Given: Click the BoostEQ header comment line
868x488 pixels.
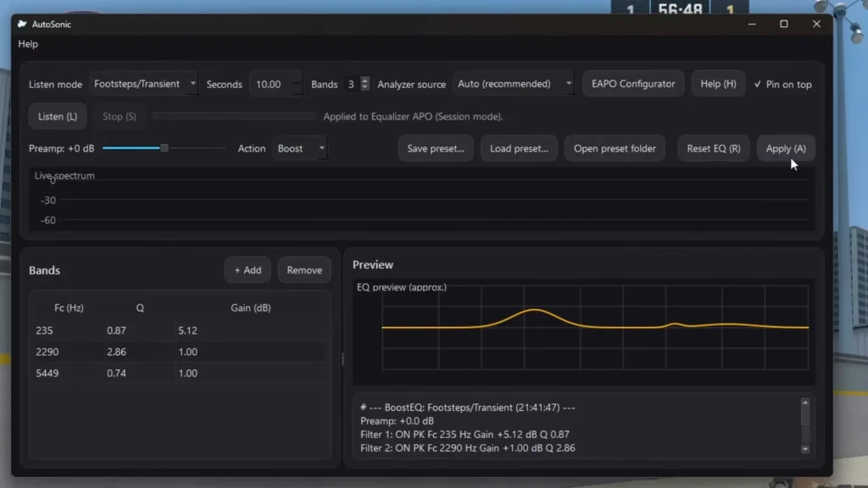Looking at the screenshot, I should click(x=468, y=408).
